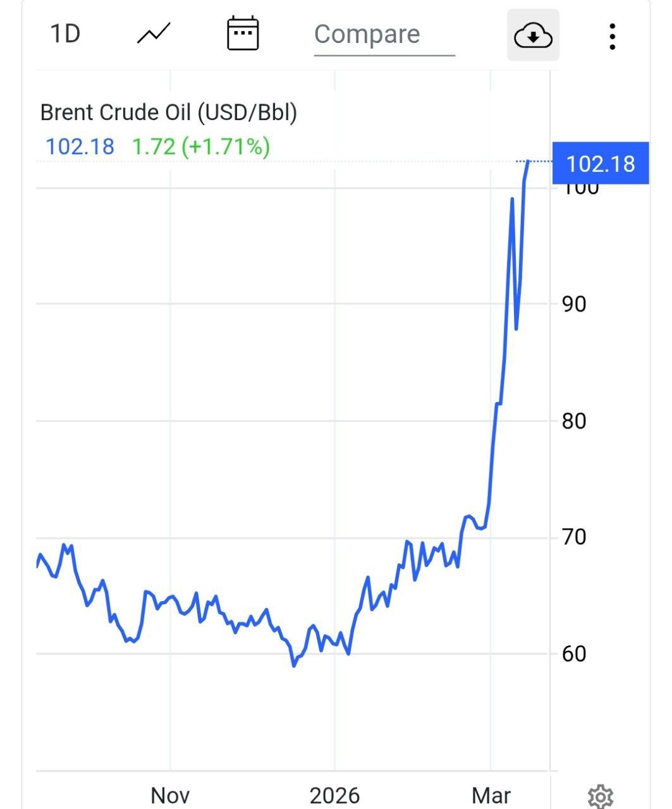Viewport: 672px width, 809px height.
Task: Open the three-dot more options menu
Action: point(612,36)
